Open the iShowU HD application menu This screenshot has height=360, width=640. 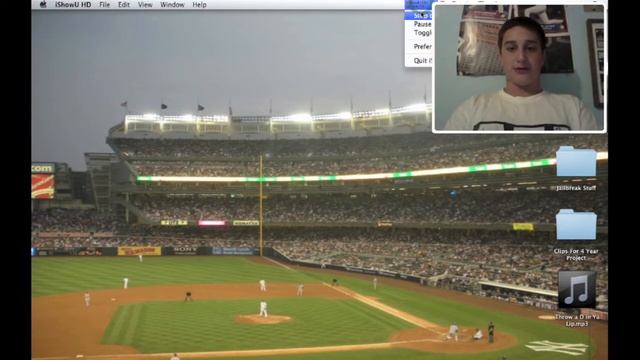(73, 5)
